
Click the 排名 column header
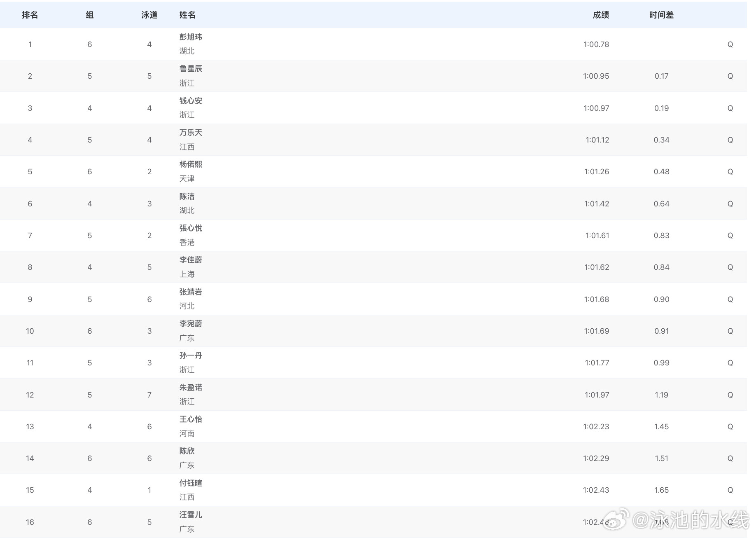point(30,15)
